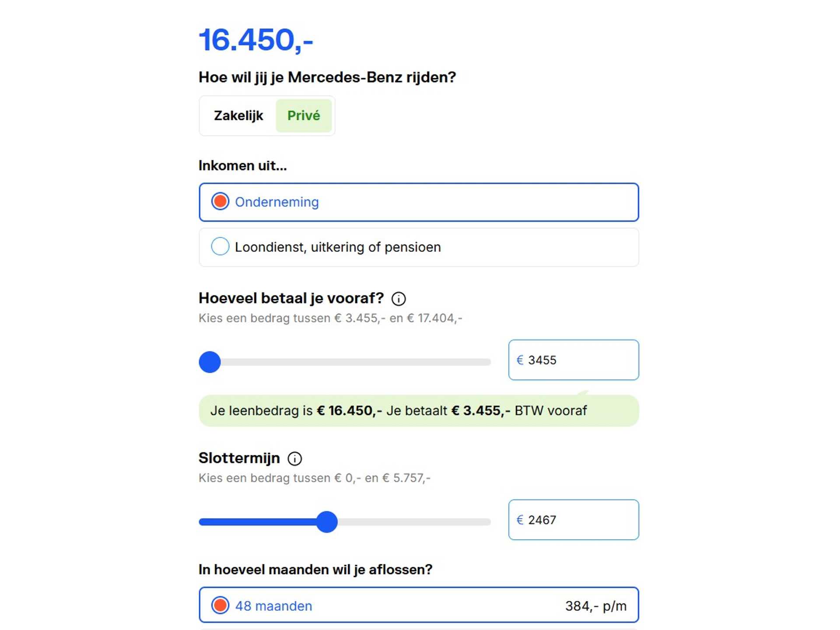Viewport: 840px width, 630px height.
Task: Click the info icon beside 'Hoeveel betaal je vooraf?'
Action: (398, 299)
